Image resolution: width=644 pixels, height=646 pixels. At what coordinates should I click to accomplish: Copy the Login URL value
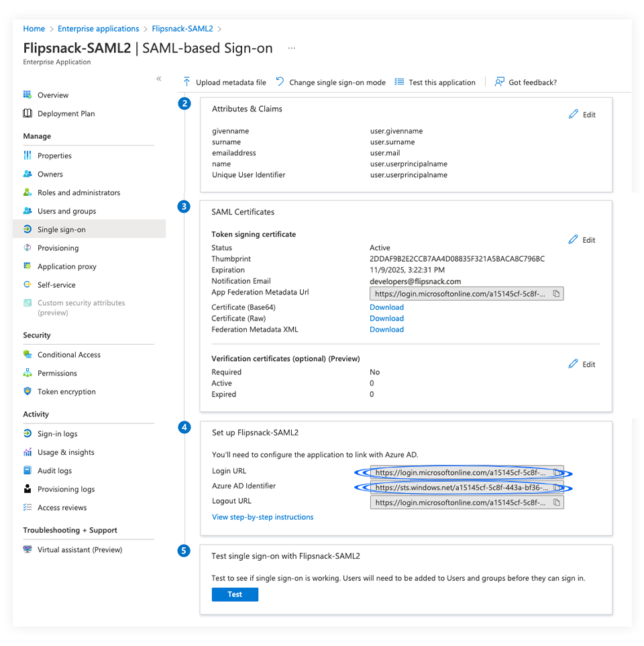coord(557,472)
